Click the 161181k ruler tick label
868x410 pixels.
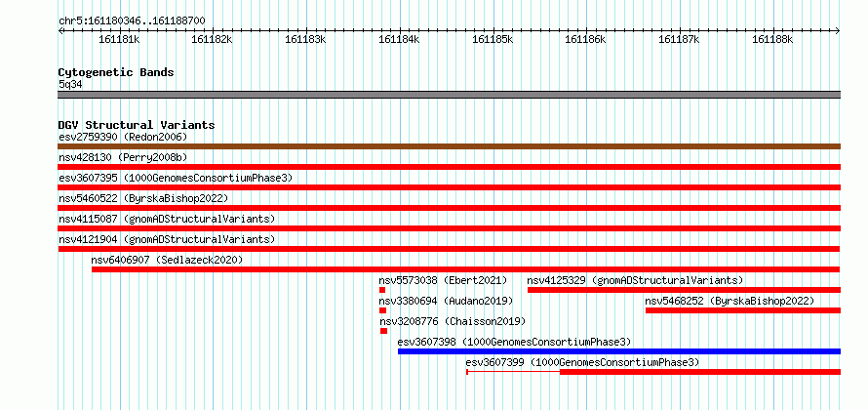[x=119, y=39]
